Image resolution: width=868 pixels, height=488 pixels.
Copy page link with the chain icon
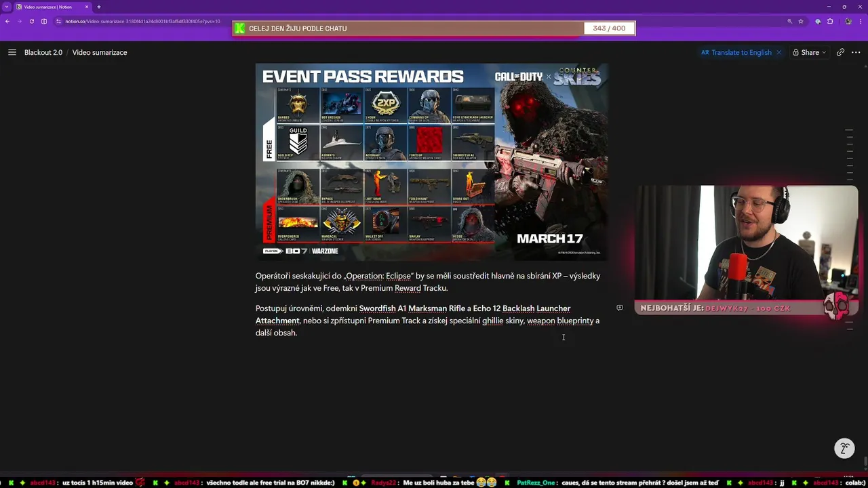click(840, 52)
